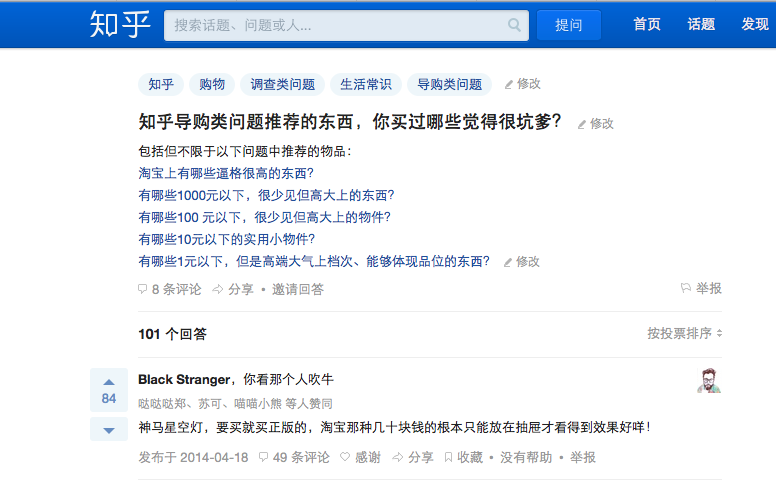Select the 知乎 topic tag

(161, 84)
